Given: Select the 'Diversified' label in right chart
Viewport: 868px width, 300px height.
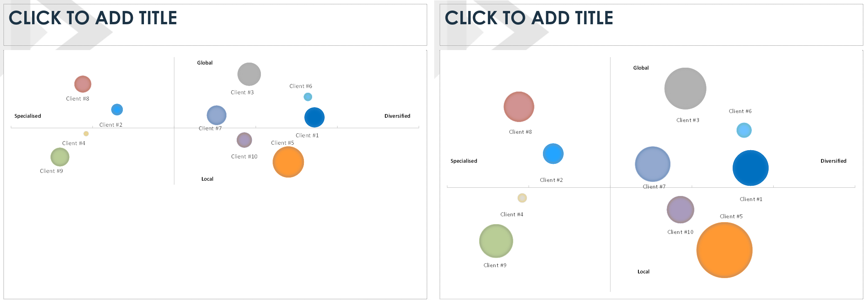Looking at the screenshot, I should 833,161.
